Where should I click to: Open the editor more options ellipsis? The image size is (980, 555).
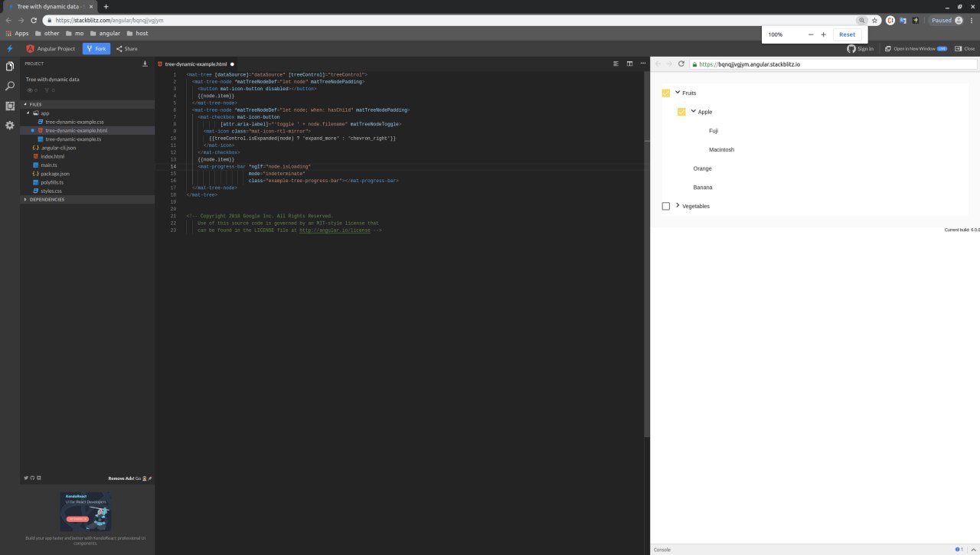(x=642, y=64)
